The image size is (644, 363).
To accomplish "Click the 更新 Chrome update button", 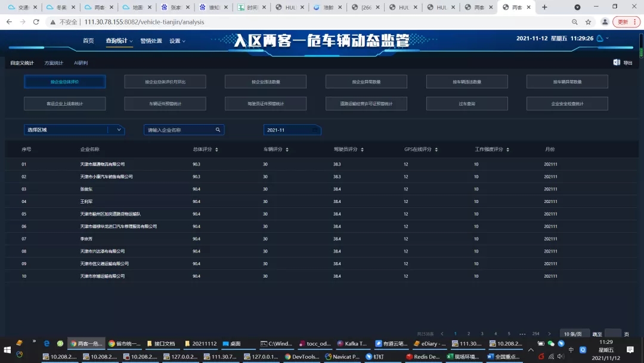I will (x=626, y=22).
